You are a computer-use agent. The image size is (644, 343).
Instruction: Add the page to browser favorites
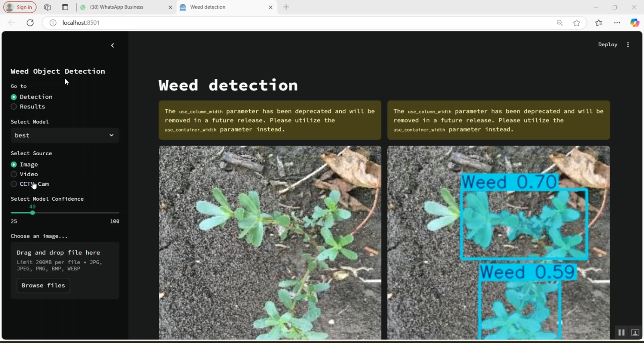click(577, 23)
